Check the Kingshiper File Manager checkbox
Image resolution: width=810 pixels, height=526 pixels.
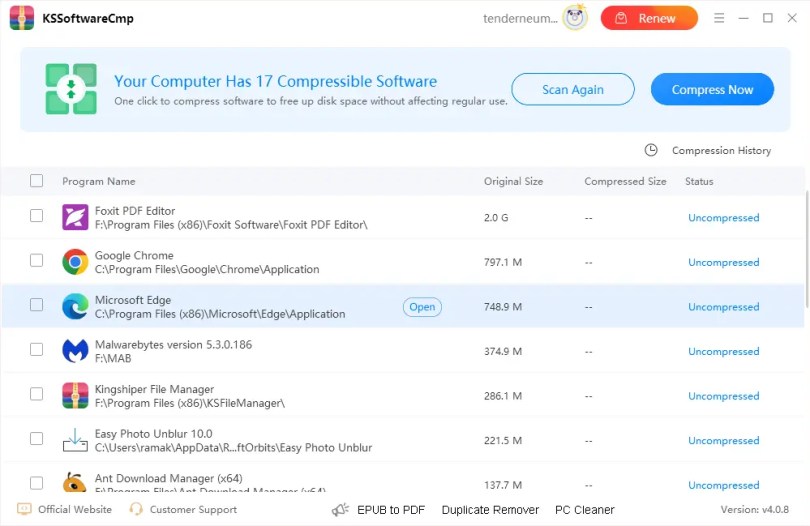(x=36, y=394)
